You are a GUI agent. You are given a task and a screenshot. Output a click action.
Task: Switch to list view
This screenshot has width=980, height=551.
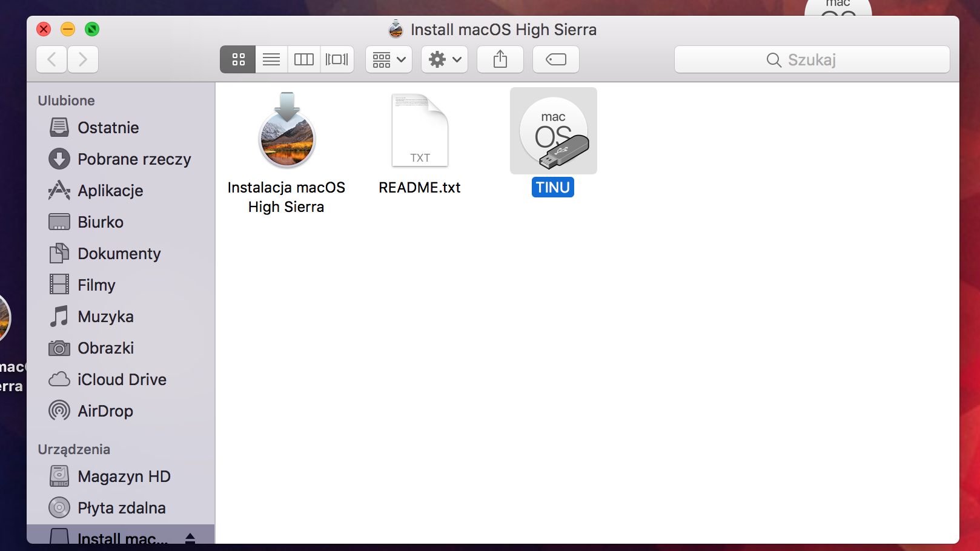271,59
